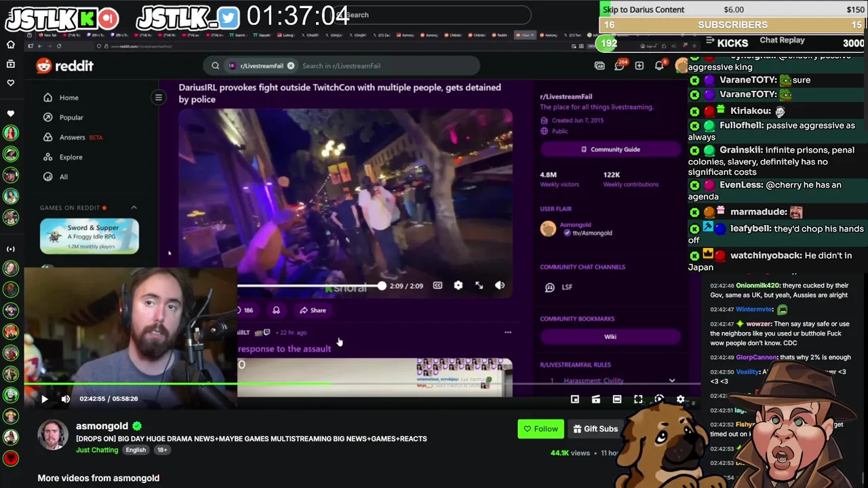Click response to the assault link

pos(284,348)
